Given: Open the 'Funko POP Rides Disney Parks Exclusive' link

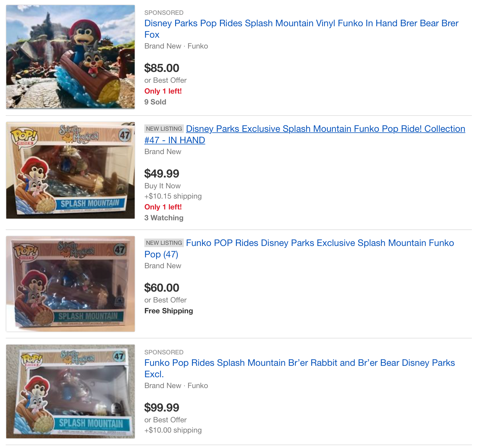Looking at the screenshot, I should click(320, 243).
